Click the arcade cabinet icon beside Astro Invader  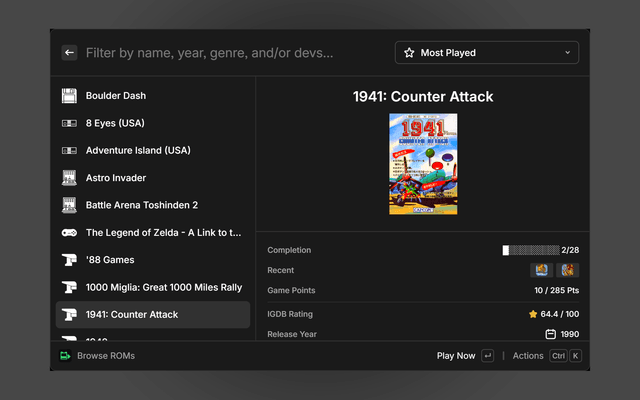69,178
